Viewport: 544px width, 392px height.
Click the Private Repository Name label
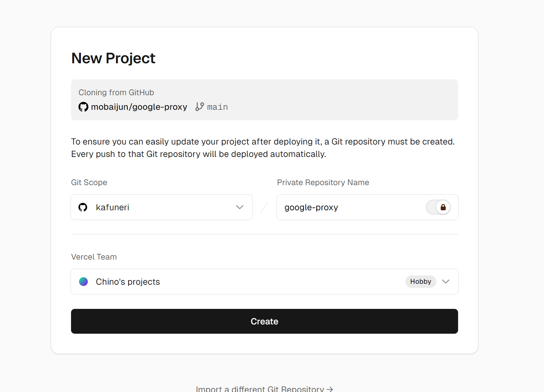[x=323, y=182]
